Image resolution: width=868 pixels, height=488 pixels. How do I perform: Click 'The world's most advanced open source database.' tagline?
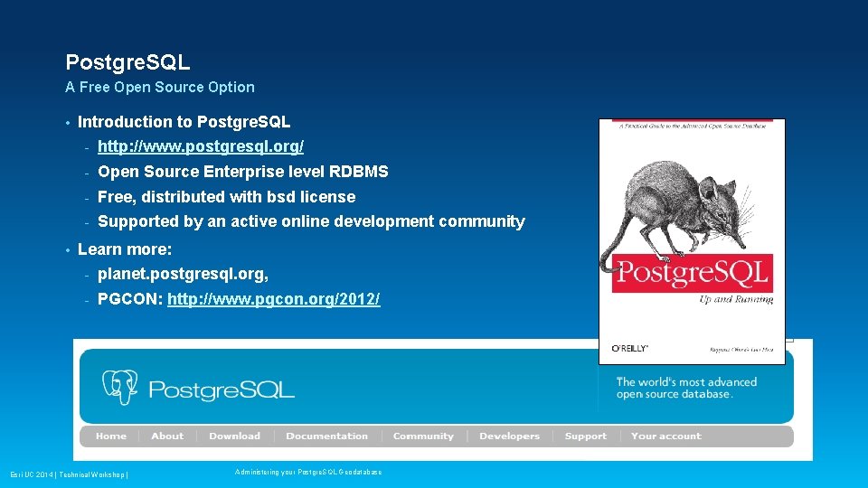686,388
